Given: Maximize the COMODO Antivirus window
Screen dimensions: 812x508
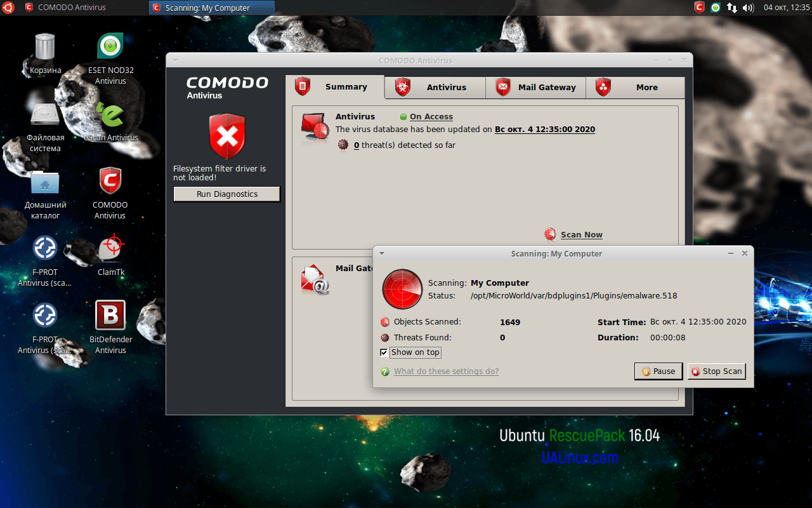Looking at the screenshot, I should point(670,60).
